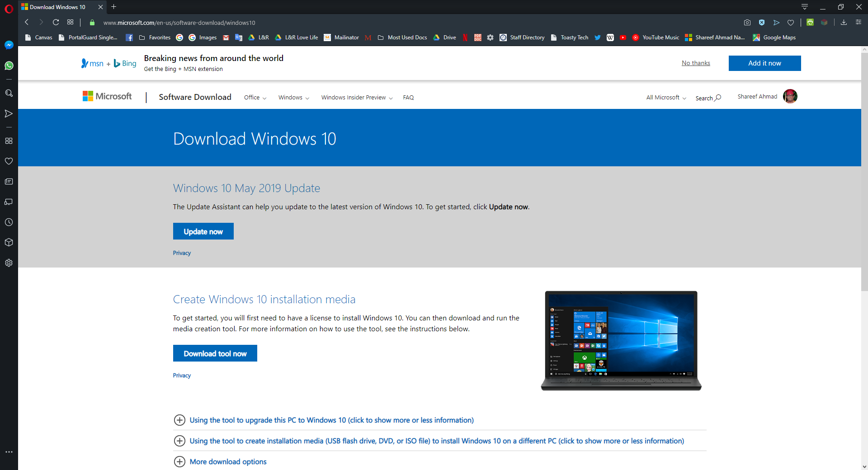868x470 pixels.
Task: Open Personal News in sidebar
Action: click(x=9, y=181)
